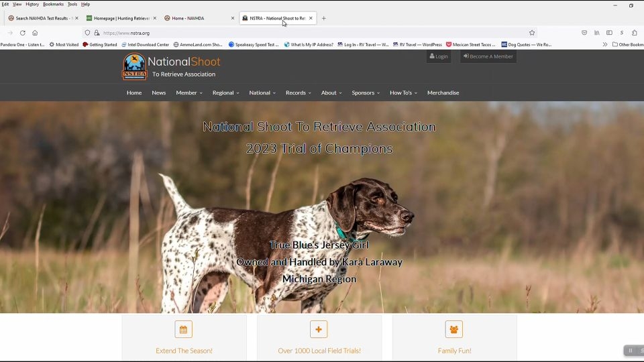Open Dog Quotes bookmark
The image size is (644, 362).
pyautogui.click(x=527, y=44)
